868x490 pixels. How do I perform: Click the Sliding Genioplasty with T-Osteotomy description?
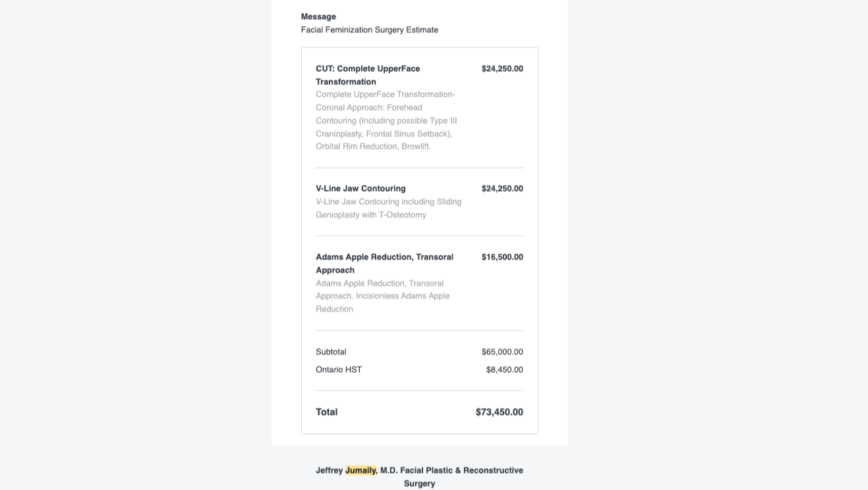[389, 208]
